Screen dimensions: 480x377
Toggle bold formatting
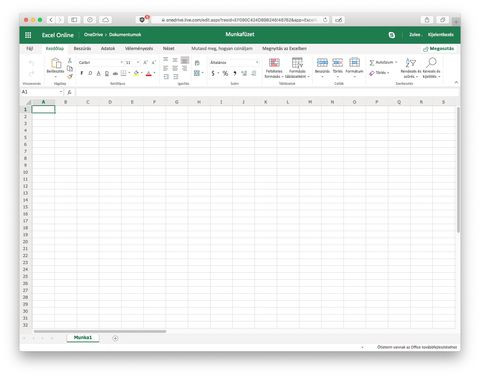(x=82, y=73)
